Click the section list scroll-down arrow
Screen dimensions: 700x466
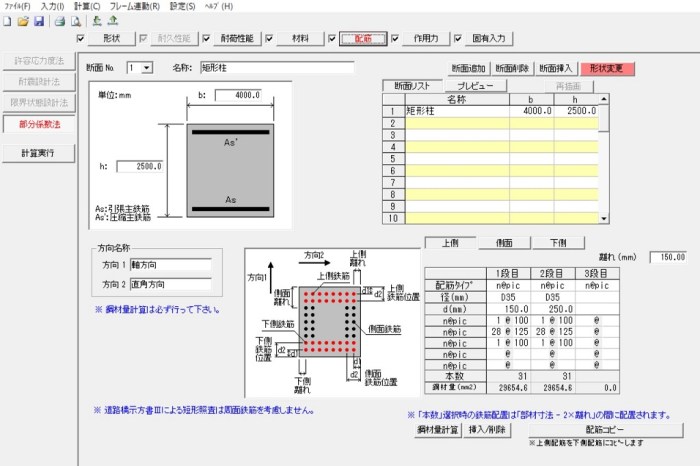(x=604, y=218)
